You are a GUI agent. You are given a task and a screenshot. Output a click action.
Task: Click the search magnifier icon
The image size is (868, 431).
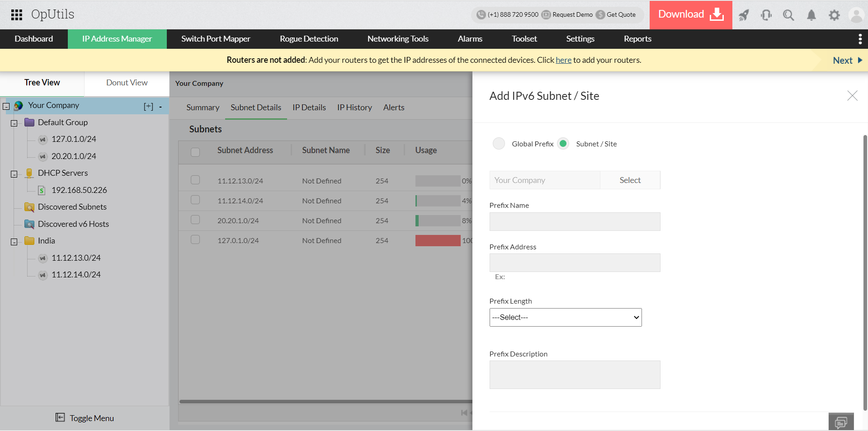[788, 15]
